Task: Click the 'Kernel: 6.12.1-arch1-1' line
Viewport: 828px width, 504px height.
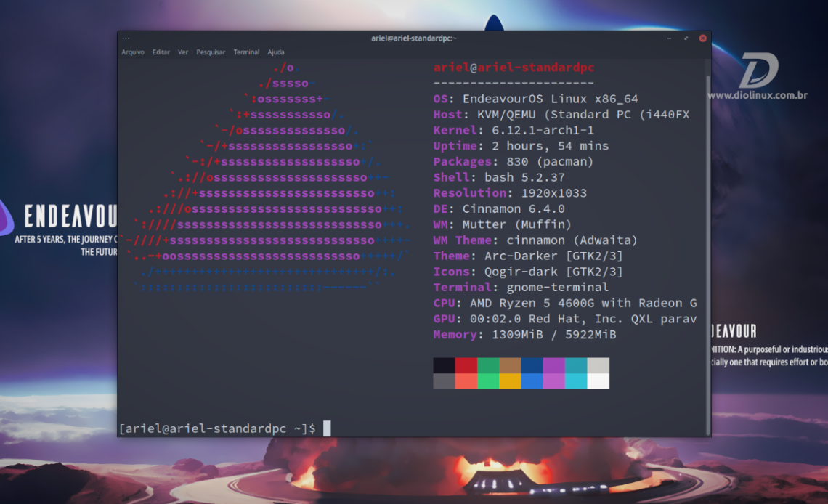Action: click(x=514, y=130)
